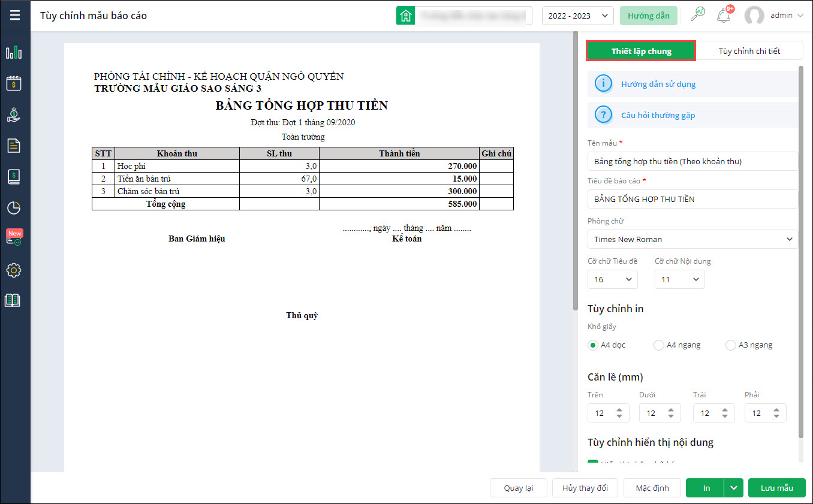The image size is (813, 504).
Task: Click the Thành tiền column header
Action: point(399,153)
